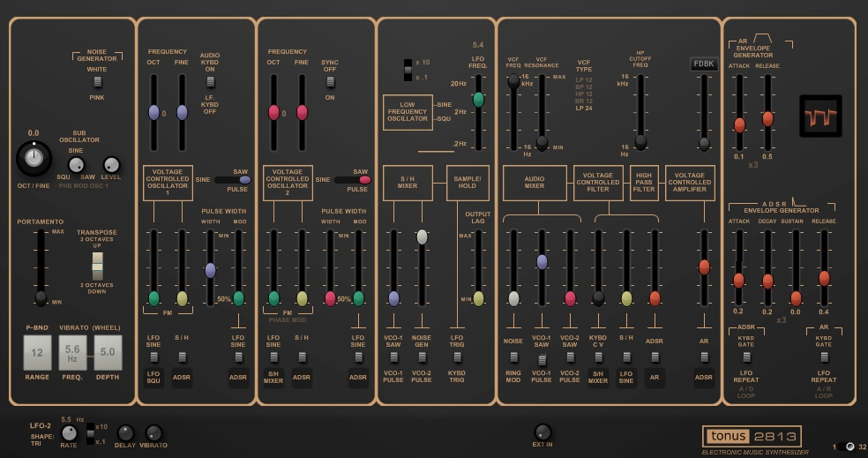Open the S/H MIXER source selector under VCO 2
The height and width of the screenshot is (458, 868).
click(273, 378)
